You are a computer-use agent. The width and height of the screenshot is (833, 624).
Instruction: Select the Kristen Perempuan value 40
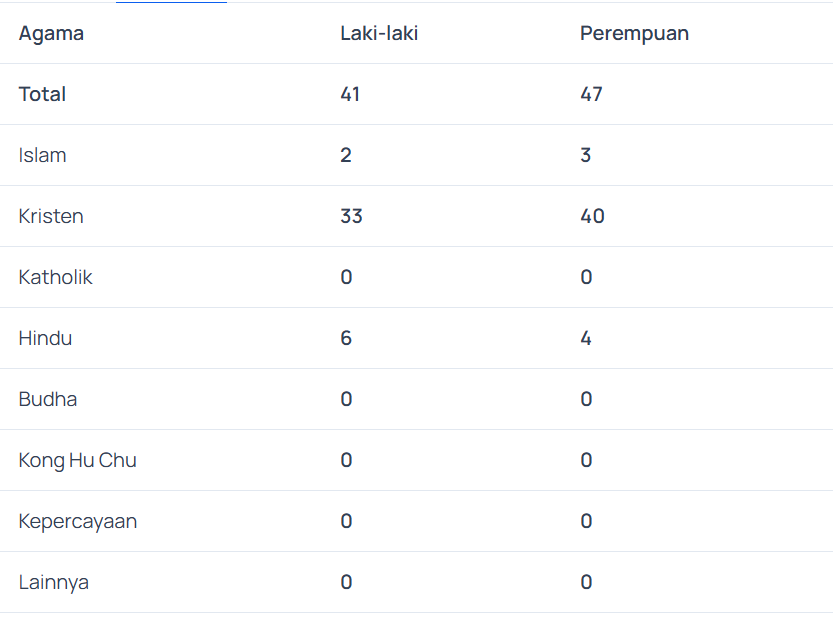(592, 216)
